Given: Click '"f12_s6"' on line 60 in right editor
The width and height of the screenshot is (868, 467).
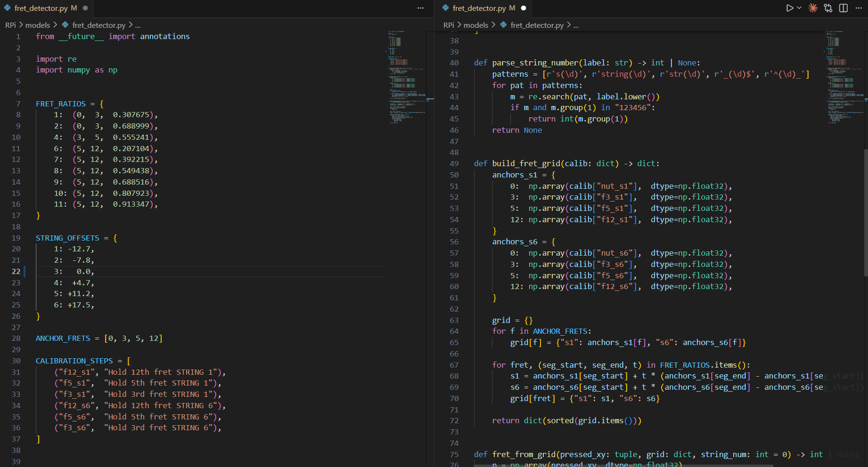Looking at the screenshot, I should pyautogui.click(x=615, y=287).
